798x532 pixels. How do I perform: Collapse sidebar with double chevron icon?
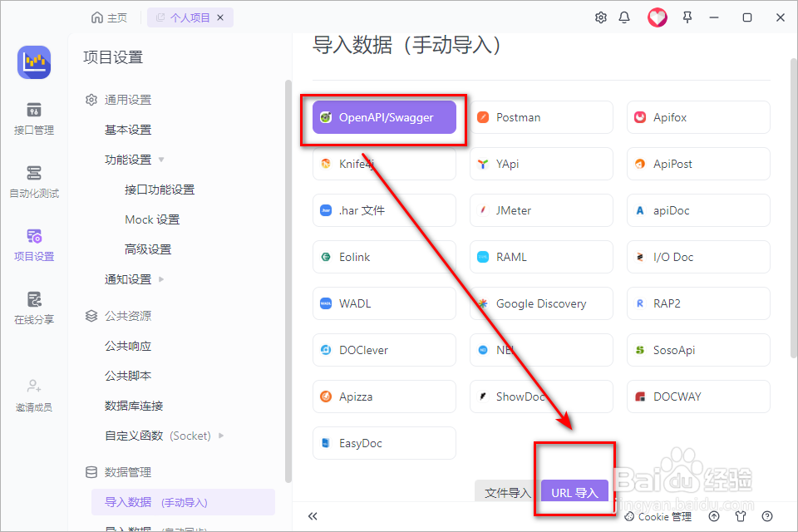(313, 516)
